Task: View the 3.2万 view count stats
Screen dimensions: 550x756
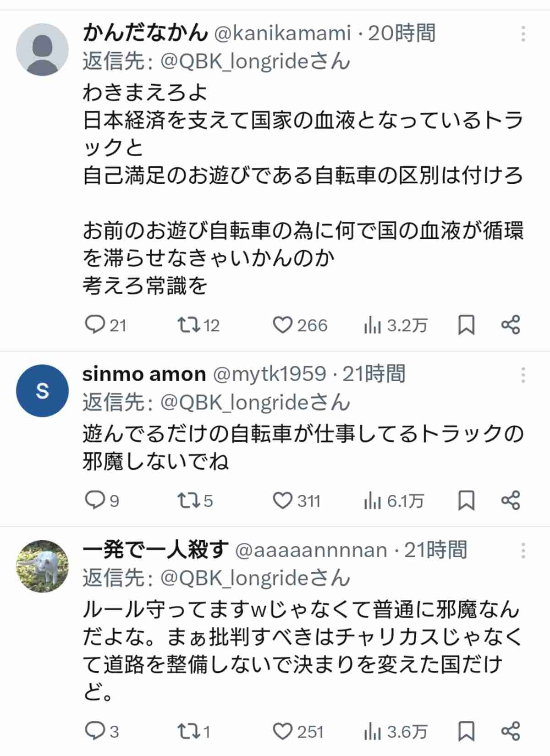Action: (395, 326)
